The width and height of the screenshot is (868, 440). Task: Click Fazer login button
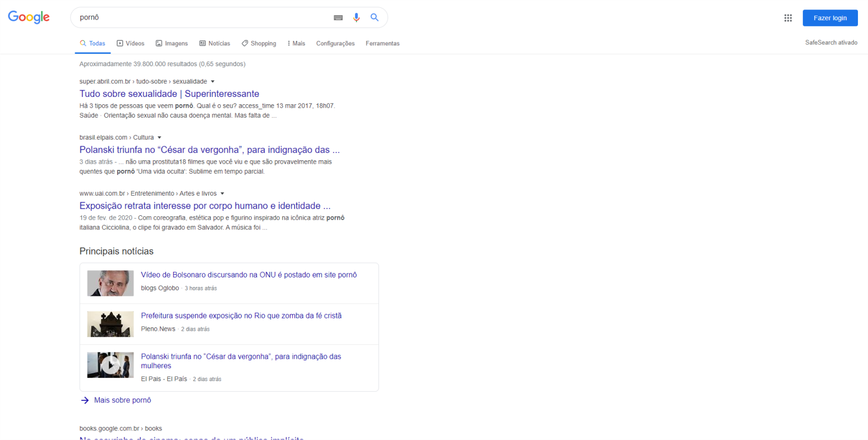[830, 18]
